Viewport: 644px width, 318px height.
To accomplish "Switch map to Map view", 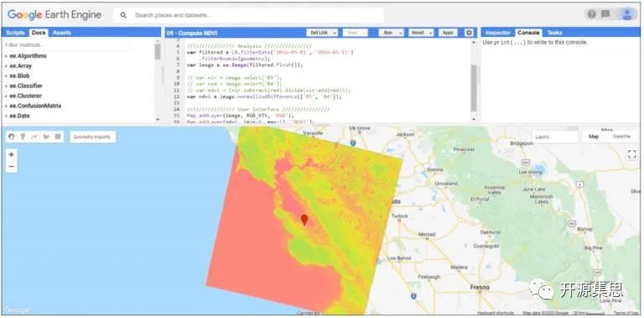I will click(x=594, y=137).
